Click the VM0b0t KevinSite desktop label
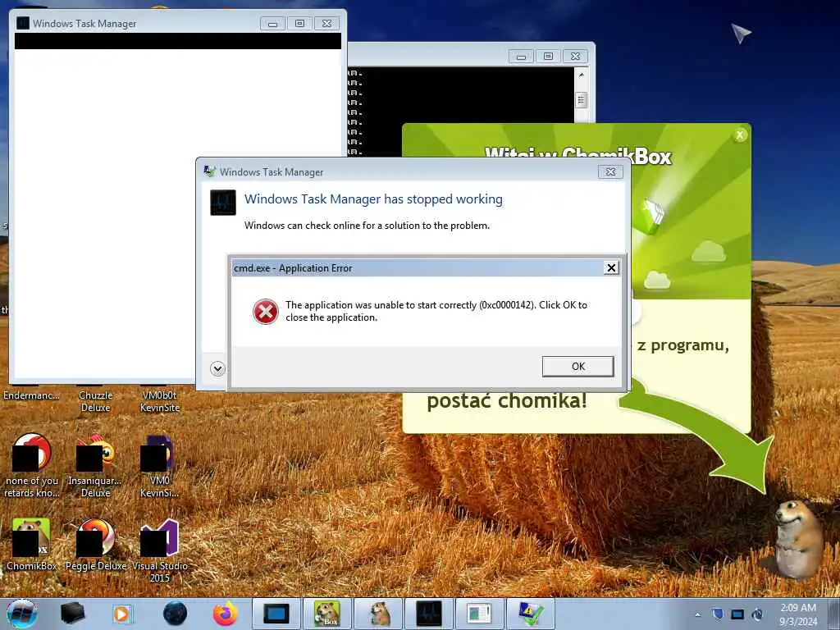 [160, 401]
